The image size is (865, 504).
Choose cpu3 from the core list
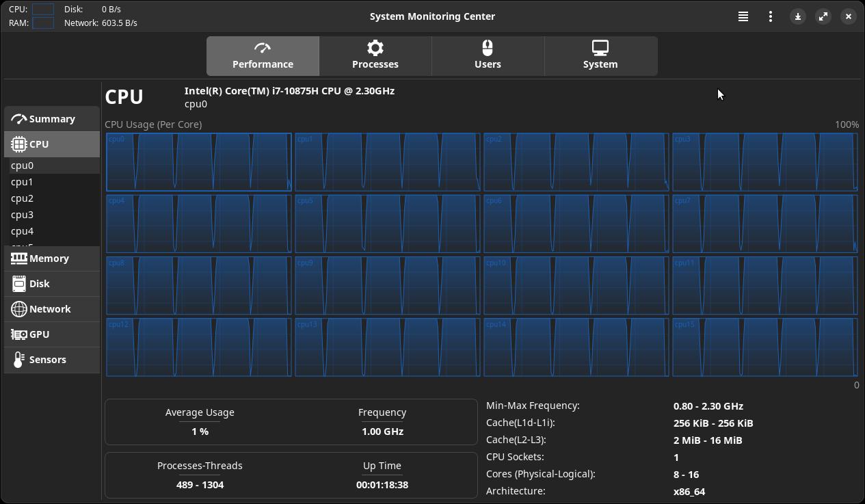point(22,215)
